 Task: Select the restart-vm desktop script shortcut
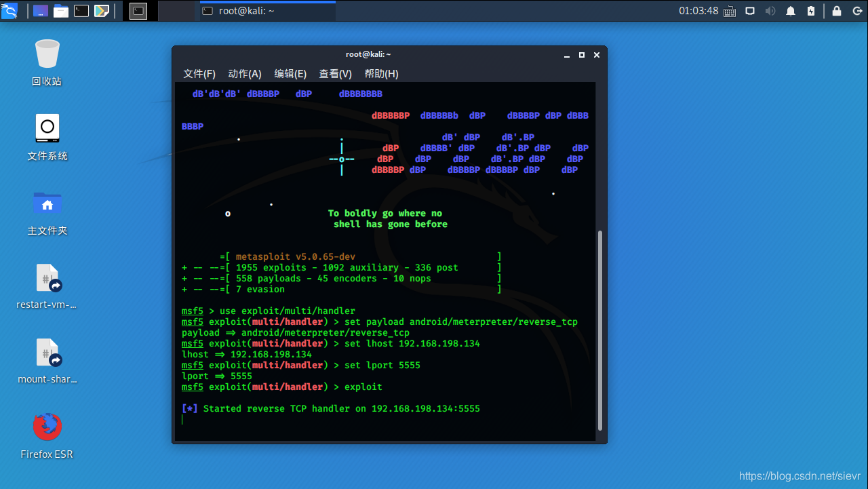(47, 287)
